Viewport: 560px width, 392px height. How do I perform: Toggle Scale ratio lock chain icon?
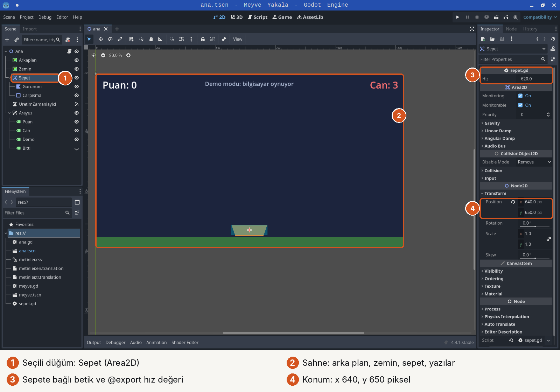(549, 239)
